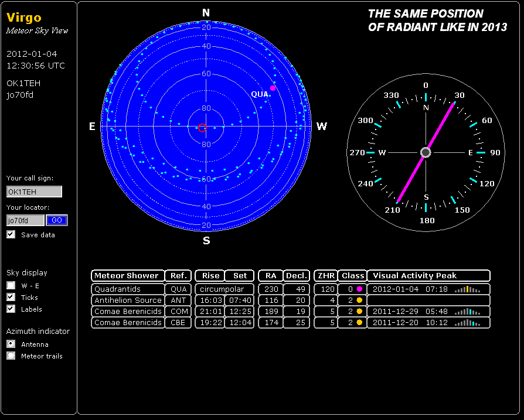Click the magenta class dot in Quadrantids row
This screenshot has width=524, height=420.
[359, 289]
